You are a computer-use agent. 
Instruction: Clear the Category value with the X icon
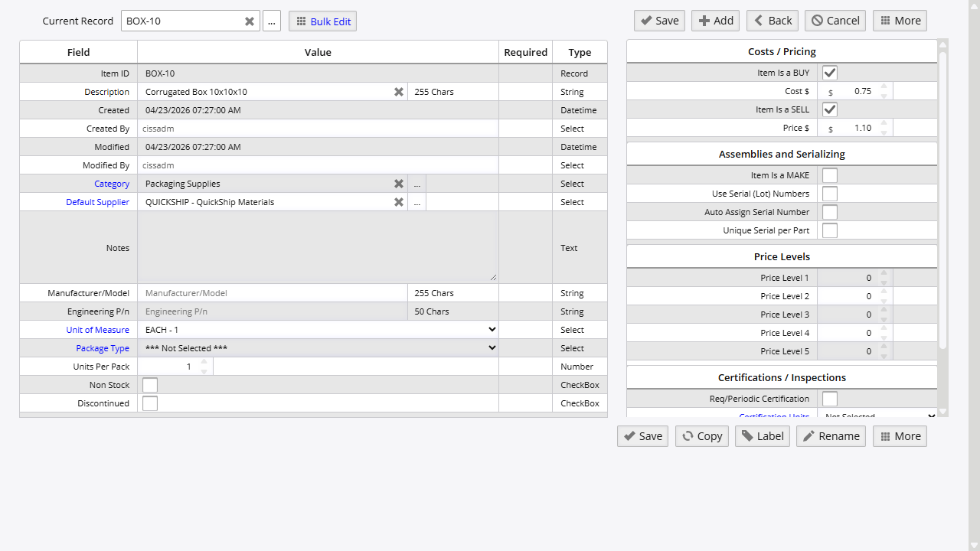coord(398,183)
